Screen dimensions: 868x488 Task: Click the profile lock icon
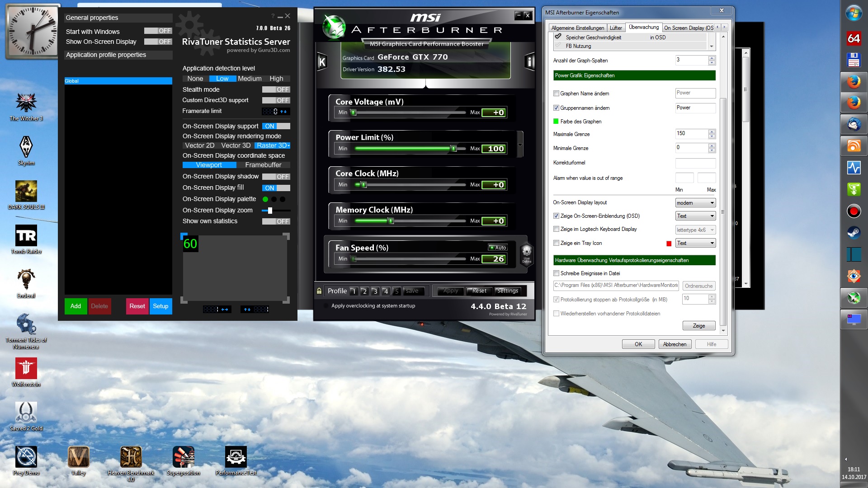coord(319,291)
